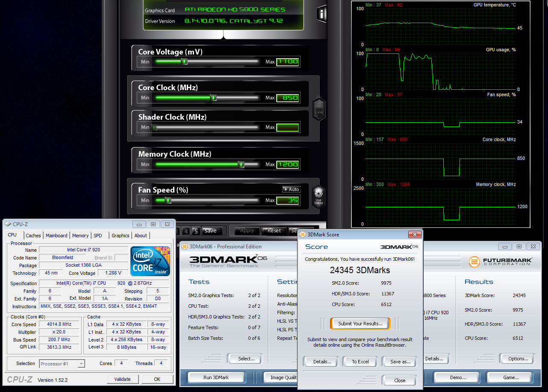Screen dimensions: 548x392
Task: Click the Save as button
Action: 400,362
